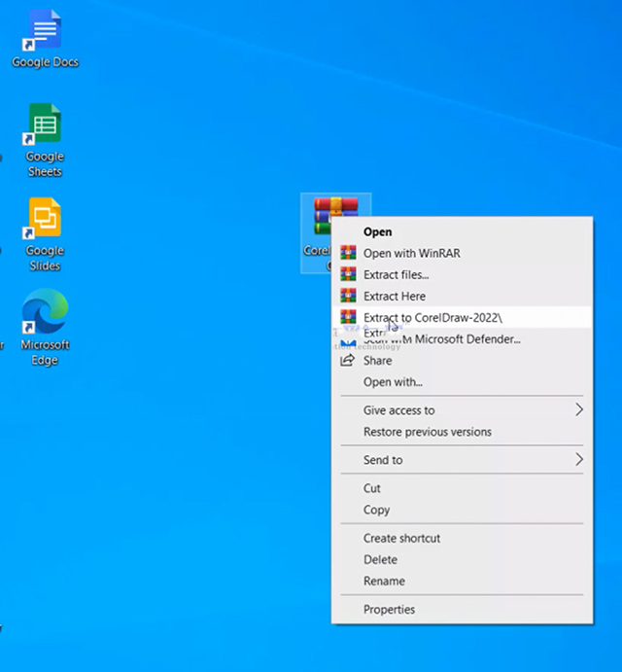Click Create shortcut menu entry
The image size is (622, 672).
(401, 538)
